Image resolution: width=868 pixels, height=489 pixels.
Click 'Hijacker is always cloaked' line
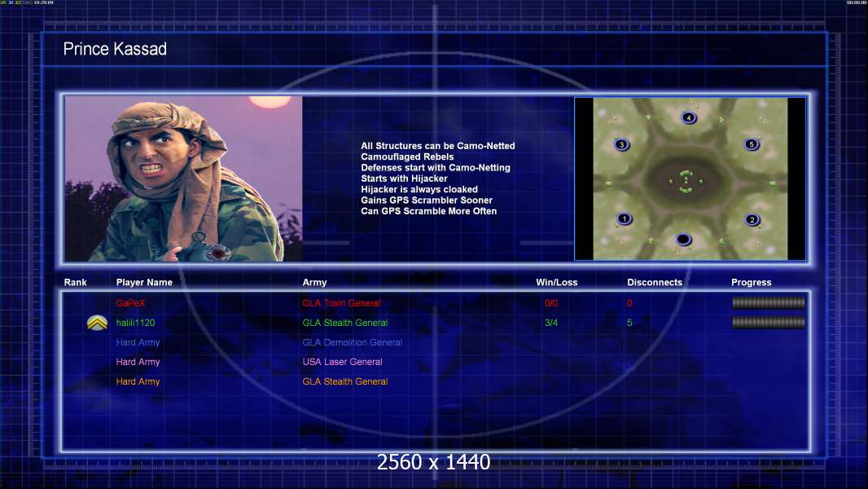tap(419, 189)
